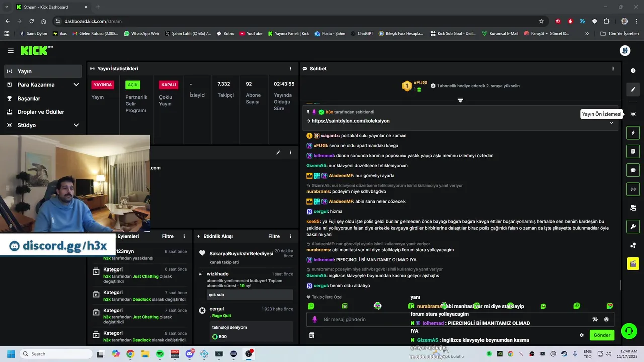Bookmark this page with the star icon
The width and height of the screenshot is (644, 362).
[x=541, y=21]
